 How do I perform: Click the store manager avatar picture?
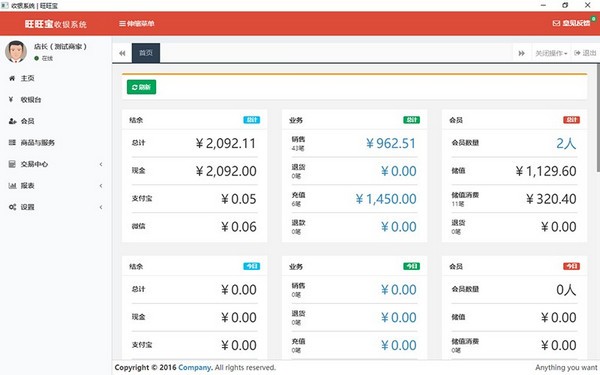tap(16, 51)
